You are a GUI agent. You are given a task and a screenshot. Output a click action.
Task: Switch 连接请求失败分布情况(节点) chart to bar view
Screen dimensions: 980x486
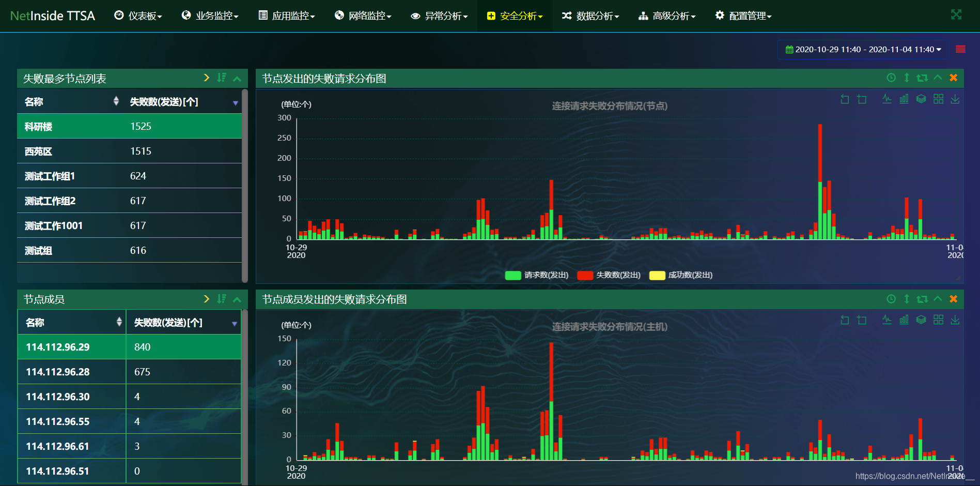tap(904, 99)
